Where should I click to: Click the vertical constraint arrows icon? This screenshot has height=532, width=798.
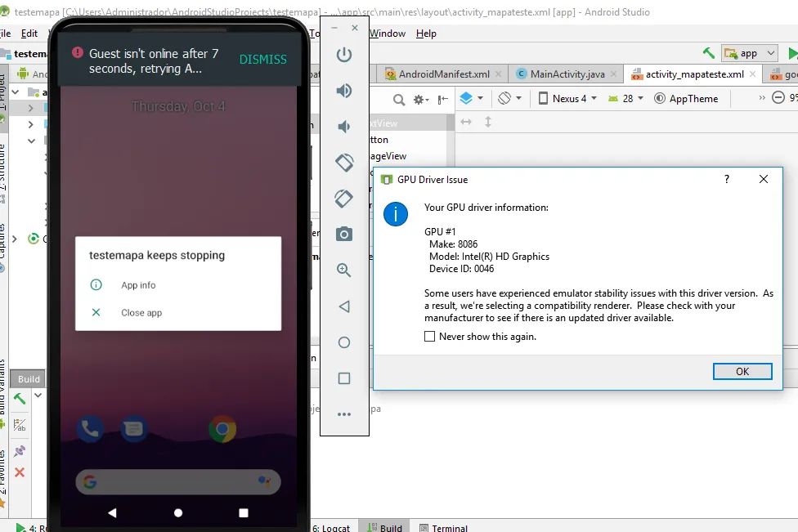[x=487, y=122]
